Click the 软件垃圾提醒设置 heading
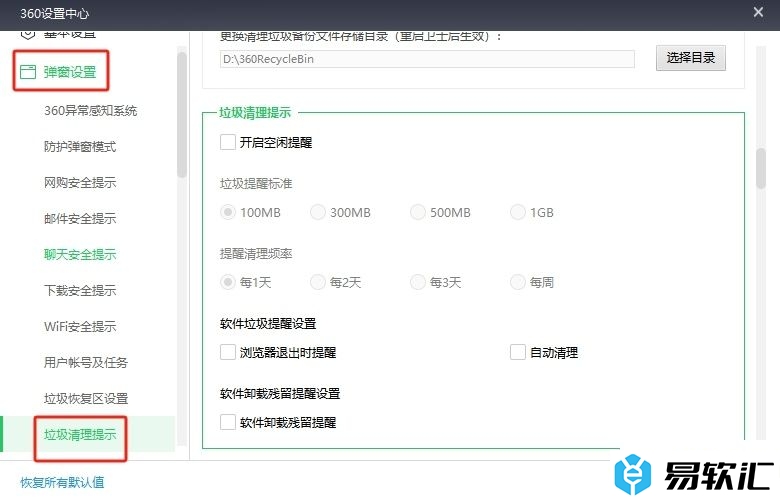The image size is (780, 500). pyautogui.click(x=268, y=323)
